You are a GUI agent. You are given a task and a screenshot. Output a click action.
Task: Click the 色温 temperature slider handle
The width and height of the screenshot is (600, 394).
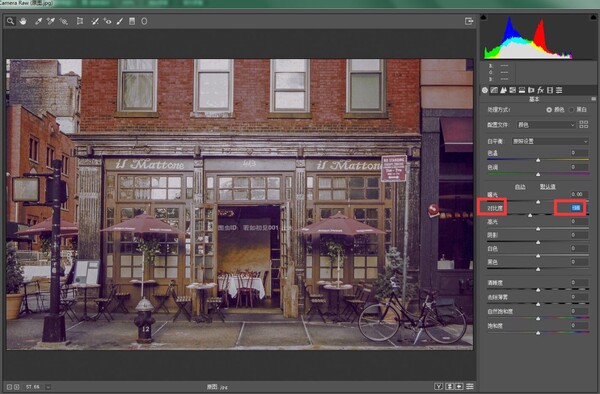(538, 160)
